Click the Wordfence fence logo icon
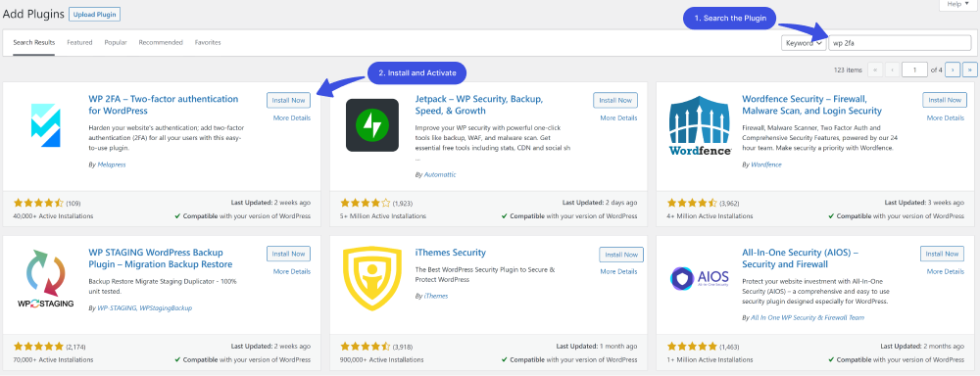Image resolution: width=980 pixels, height=376 pixels. click(x=700, y=126)
